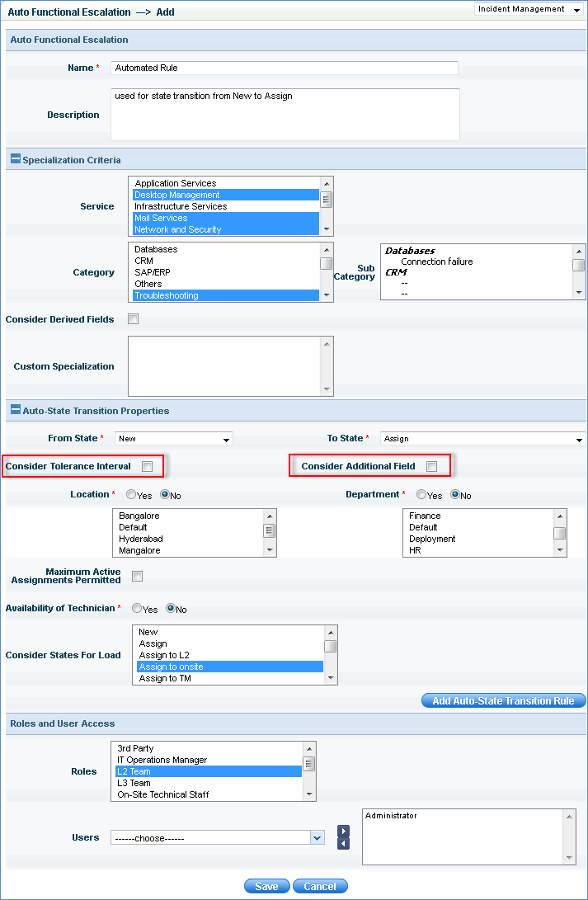Click the move-left arrow beside Users
Image resolution: width=588 pixels, height=900 pixels.
click(343, 843)
